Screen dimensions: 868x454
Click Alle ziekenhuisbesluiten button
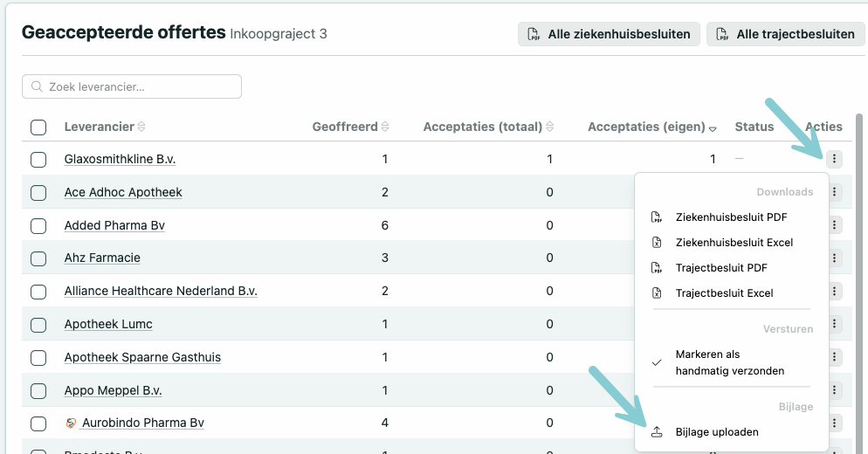point(609,34)
